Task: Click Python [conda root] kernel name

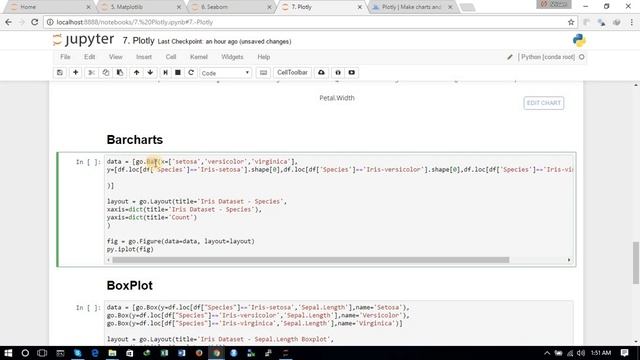Action: (547, 57)
